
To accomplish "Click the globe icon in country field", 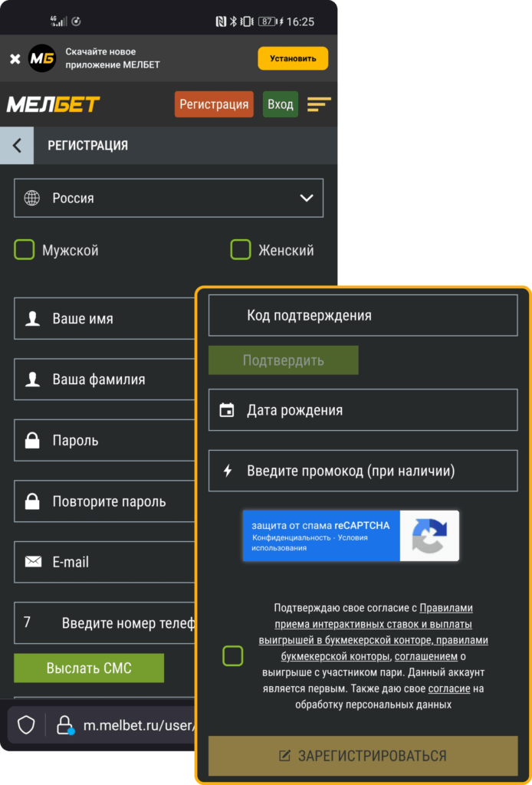I will pyautogui.click(x=32, y=199).
